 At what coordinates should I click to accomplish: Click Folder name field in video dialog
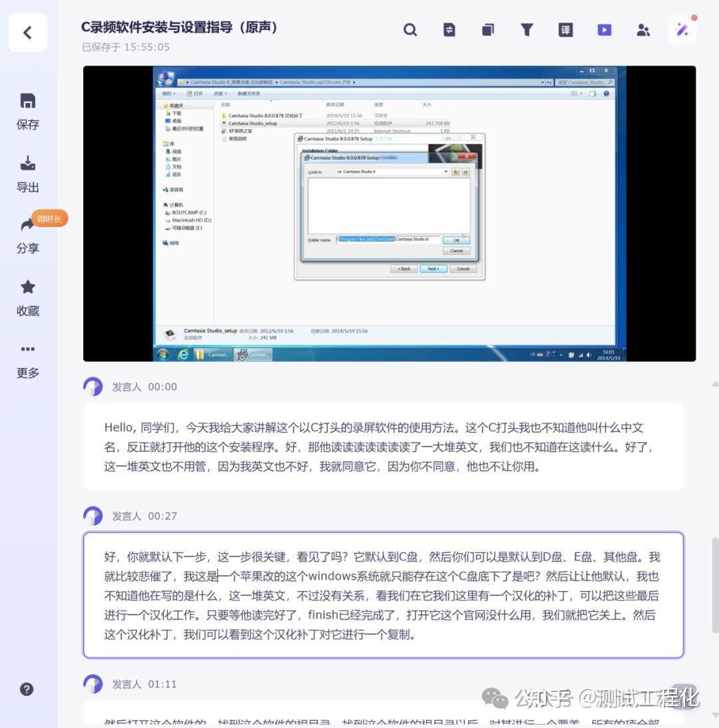(388, 240)
